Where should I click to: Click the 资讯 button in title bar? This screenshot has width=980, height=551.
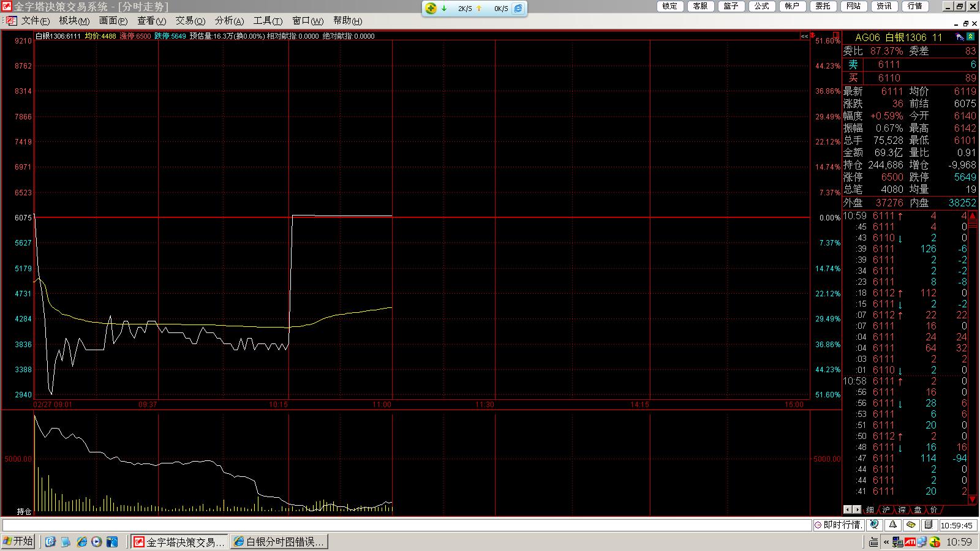tap(884, 6)
